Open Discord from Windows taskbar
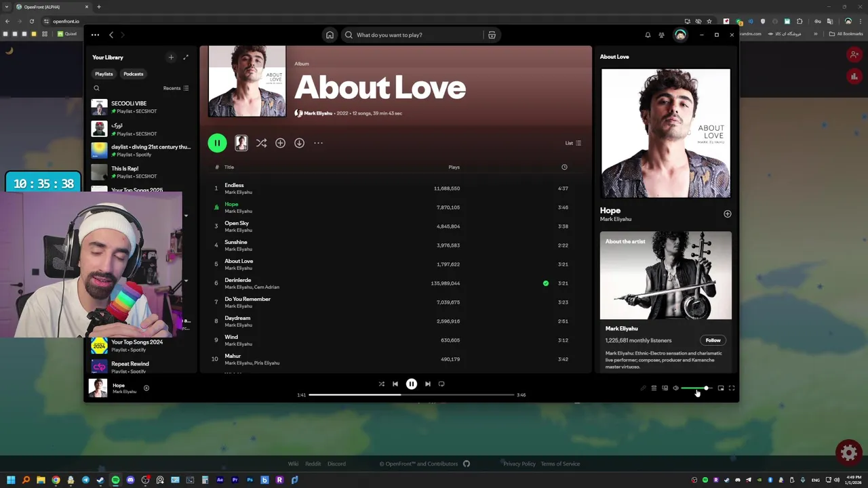Screen dimensions: 868x488 coord(130,480)
